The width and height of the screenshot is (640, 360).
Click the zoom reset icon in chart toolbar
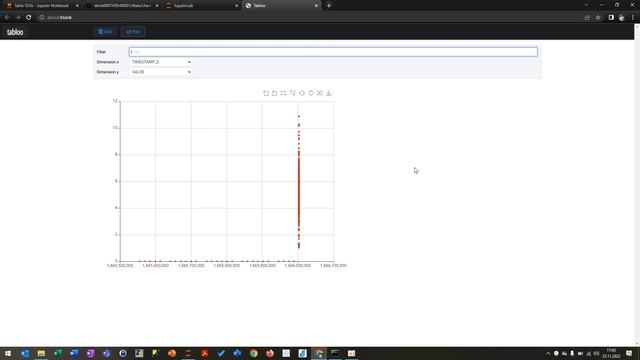pos(274,93)
